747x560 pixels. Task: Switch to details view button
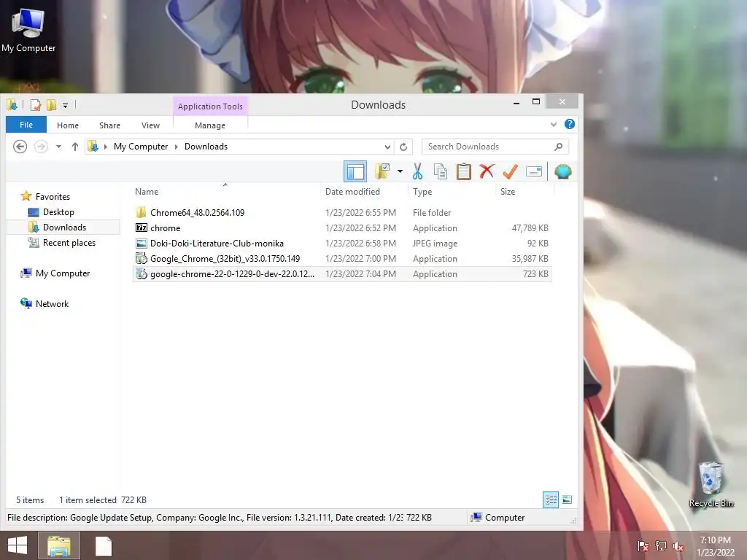(551, 499)
